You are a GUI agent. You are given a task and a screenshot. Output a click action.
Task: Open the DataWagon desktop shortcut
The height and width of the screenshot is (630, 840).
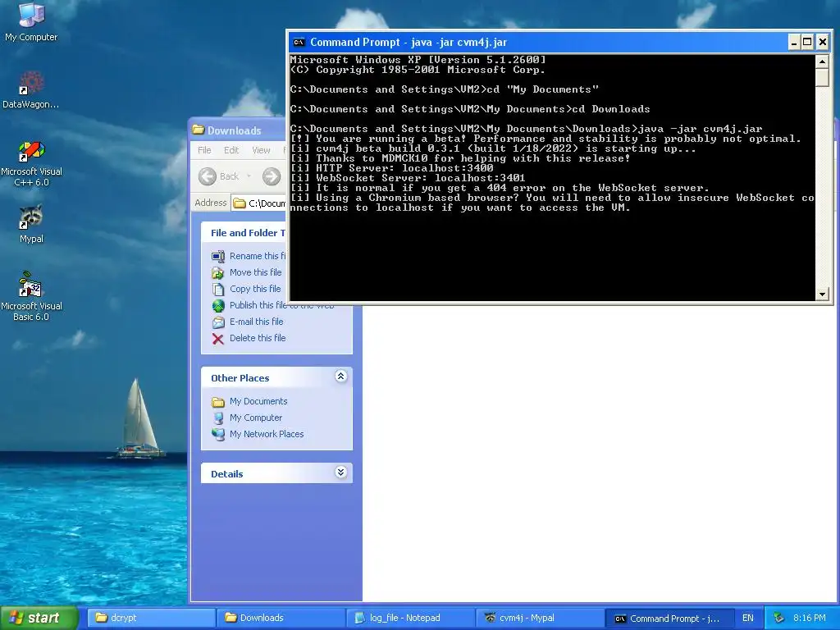[x=31, y=89]
